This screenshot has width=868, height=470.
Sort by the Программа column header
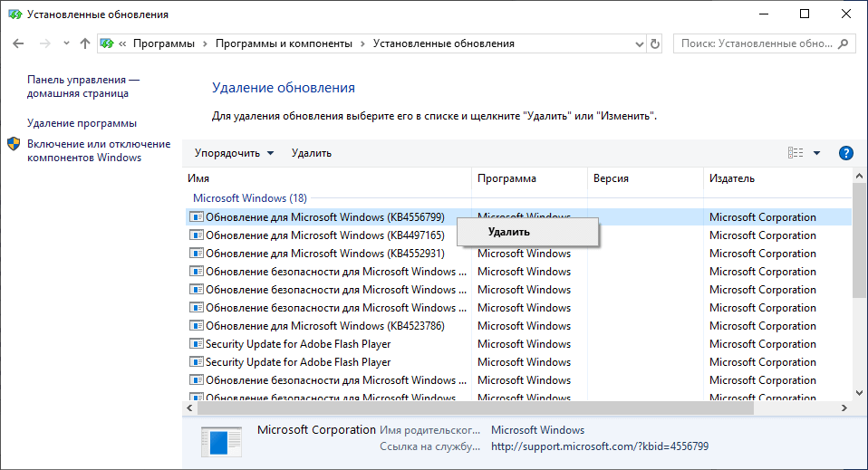coord(530,178)
